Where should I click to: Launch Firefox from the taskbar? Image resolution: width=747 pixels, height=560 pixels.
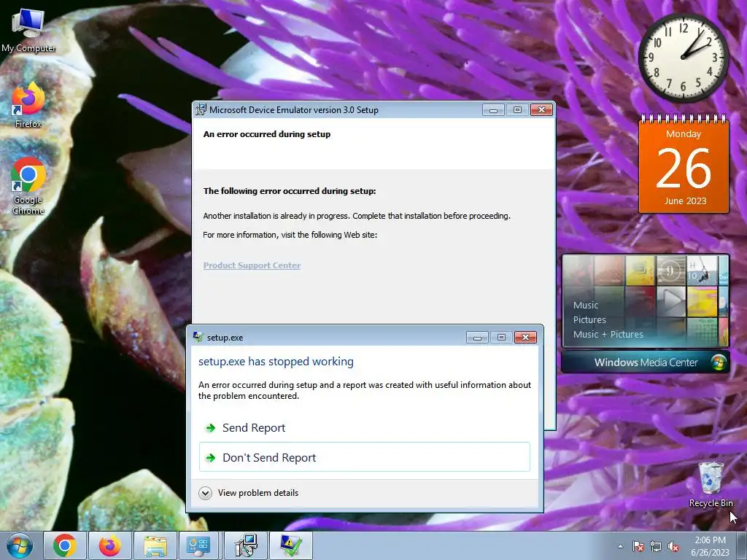(x=110, y=545)
